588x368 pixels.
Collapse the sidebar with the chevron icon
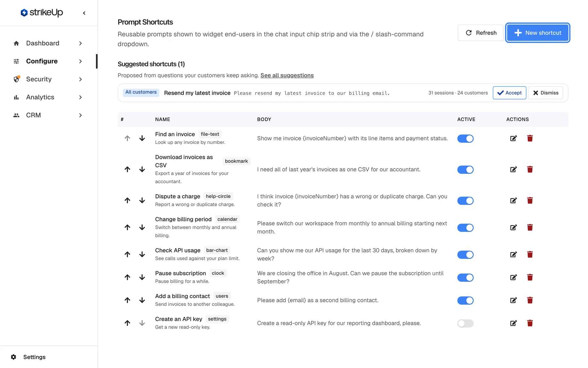[84, 13]
